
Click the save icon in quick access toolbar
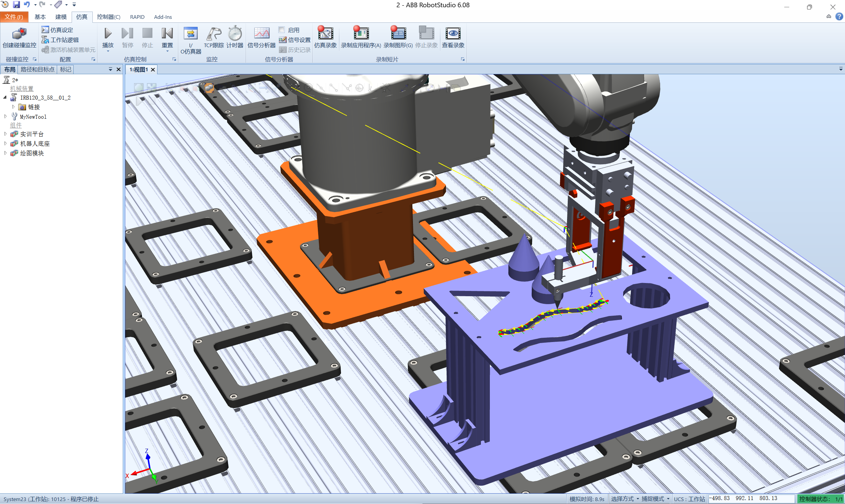16,4
